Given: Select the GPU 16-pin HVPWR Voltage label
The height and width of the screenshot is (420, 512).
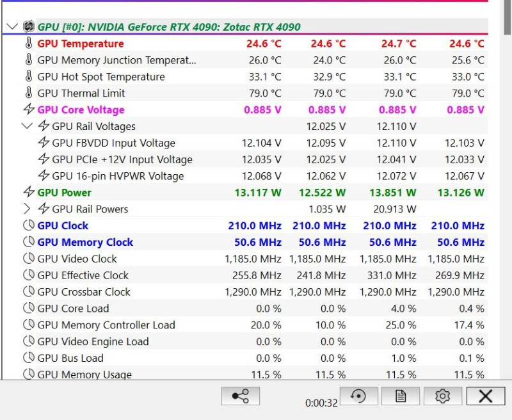Looking at the screenshot, I should (118, 176).
